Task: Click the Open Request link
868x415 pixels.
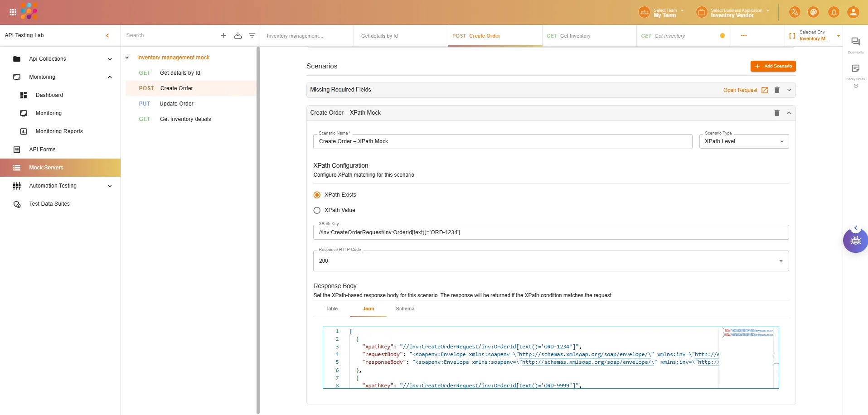Action: (x=740, y=90)
